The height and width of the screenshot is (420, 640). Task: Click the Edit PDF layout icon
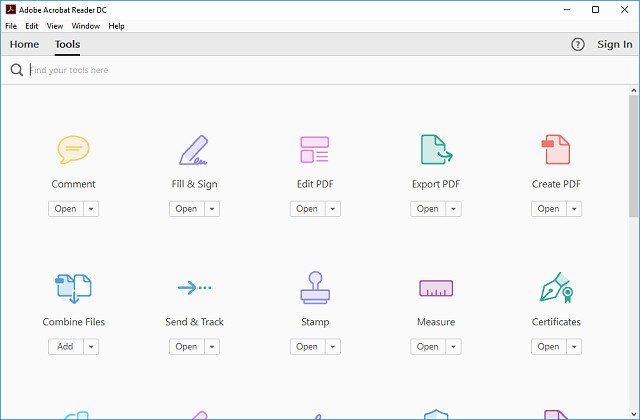tap(315, 150)
